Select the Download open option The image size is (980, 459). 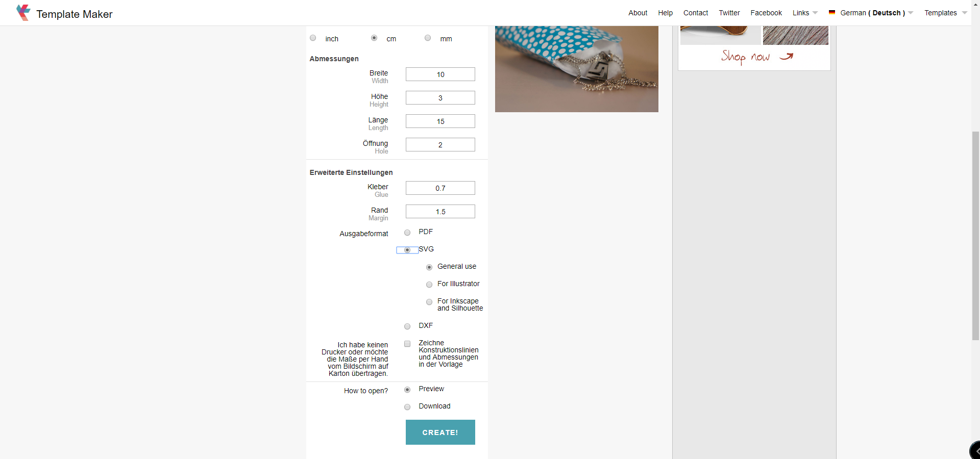click(407, 407)
